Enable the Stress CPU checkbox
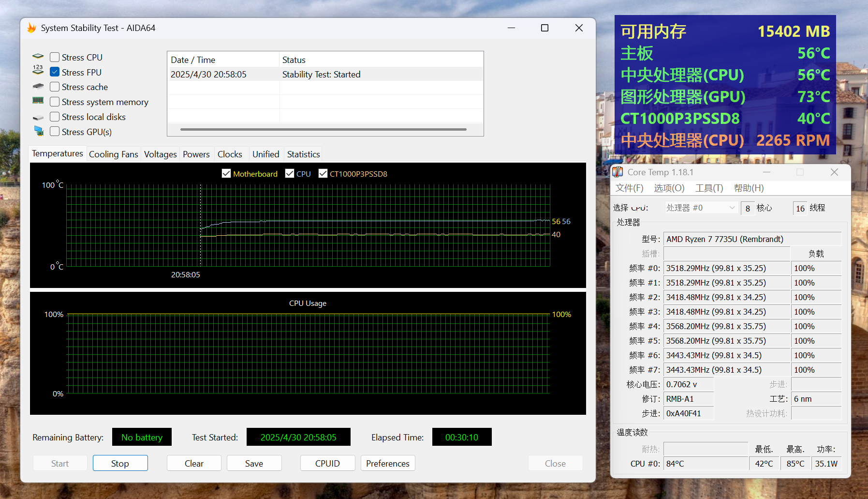Image resolution: width=868 pixels, height=499 pixels. tap(55, 57)
